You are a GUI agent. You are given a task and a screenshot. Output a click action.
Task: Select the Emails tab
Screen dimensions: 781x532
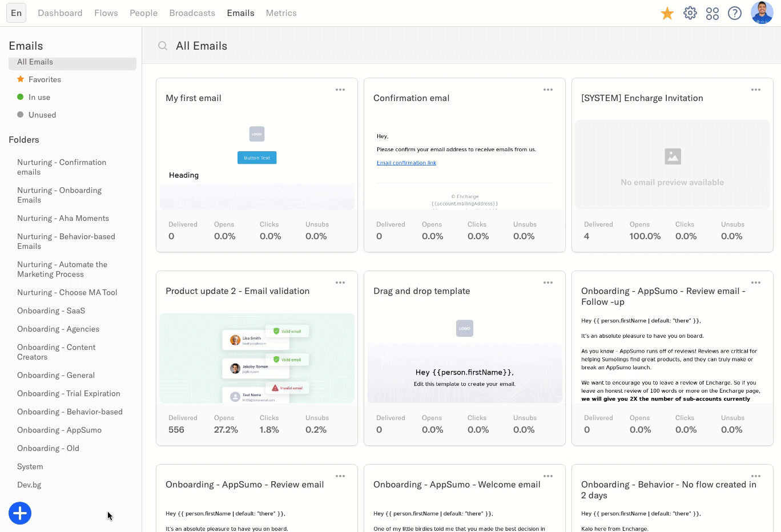(x=240, y=13)
